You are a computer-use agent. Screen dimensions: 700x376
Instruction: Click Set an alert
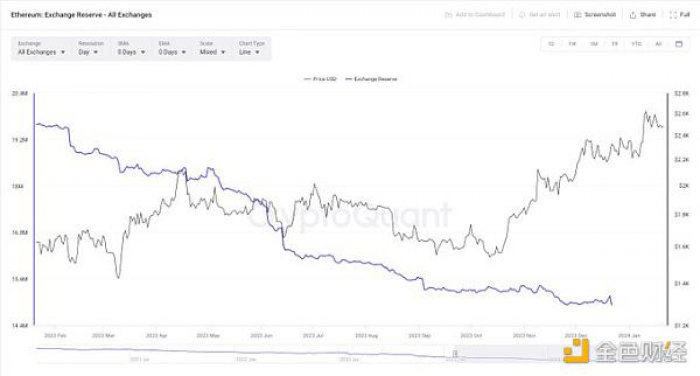pos(539,15)
